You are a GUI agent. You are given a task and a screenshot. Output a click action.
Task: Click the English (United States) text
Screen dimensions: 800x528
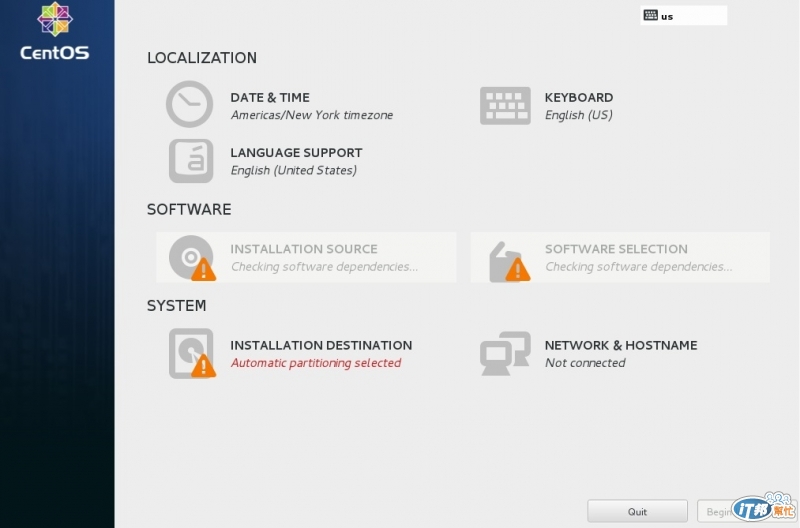click(x=293, y=170)
